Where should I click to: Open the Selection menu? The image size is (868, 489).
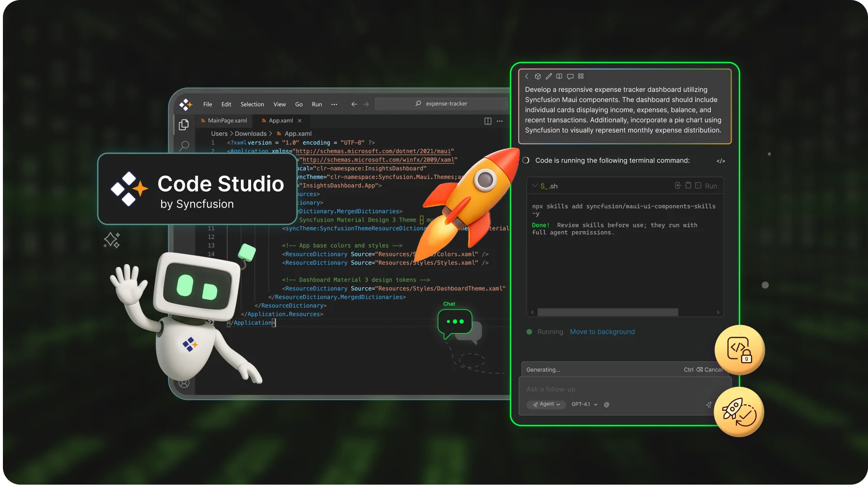[x=252, y=104]
